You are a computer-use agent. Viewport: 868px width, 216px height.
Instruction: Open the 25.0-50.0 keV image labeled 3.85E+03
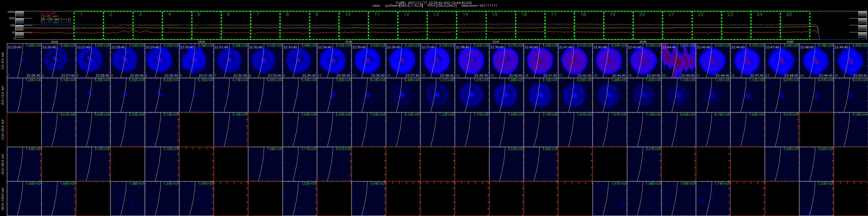point(541,164)
